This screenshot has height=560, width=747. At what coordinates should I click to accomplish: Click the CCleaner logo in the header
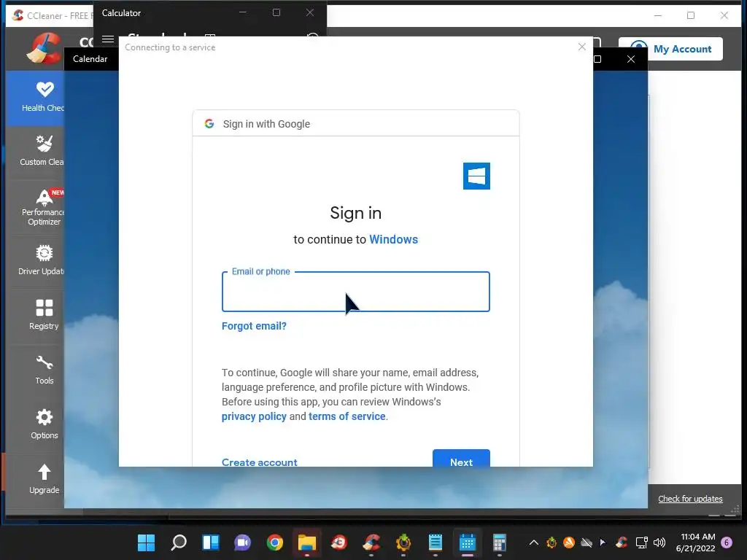coord(44,48)
